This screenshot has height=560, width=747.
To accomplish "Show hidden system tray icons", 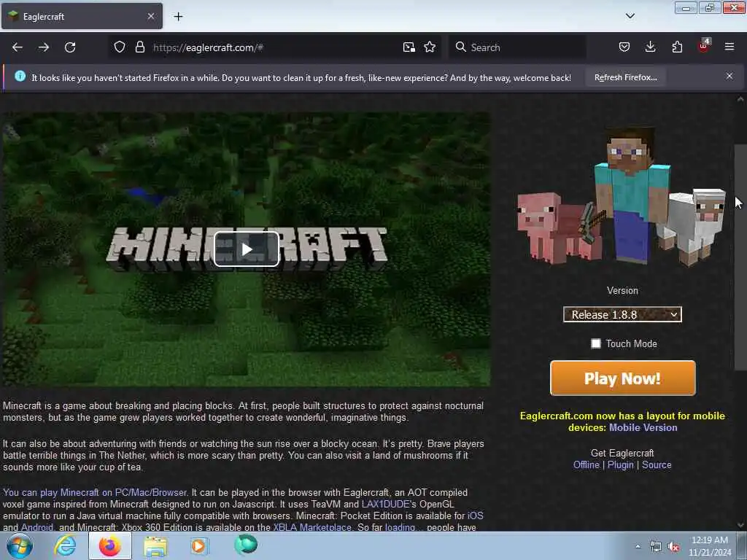I will point(638,546).
